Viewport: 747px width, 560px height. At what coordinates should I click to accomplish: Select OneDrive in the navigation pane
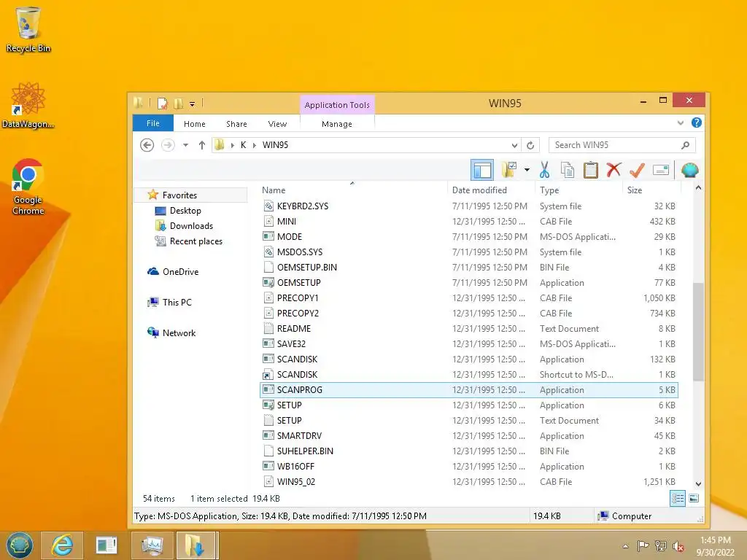click(181, 271)
